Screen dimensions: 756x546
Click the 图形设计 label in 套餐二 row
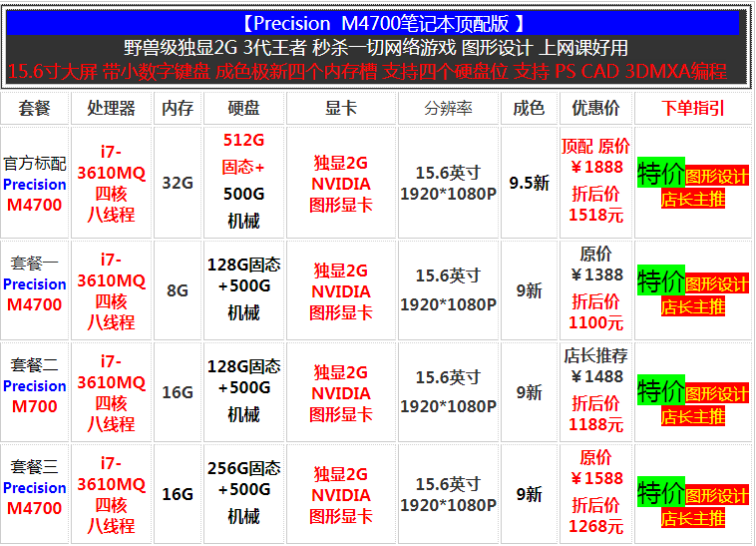click(717, 393)
